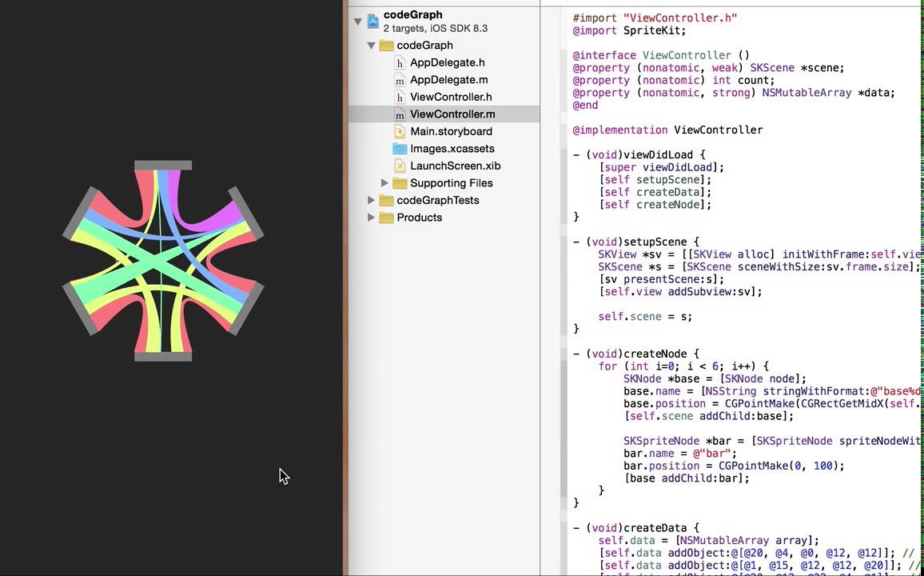
Task: Open Images.xcassets asset catalog
Action: [452, 149]
